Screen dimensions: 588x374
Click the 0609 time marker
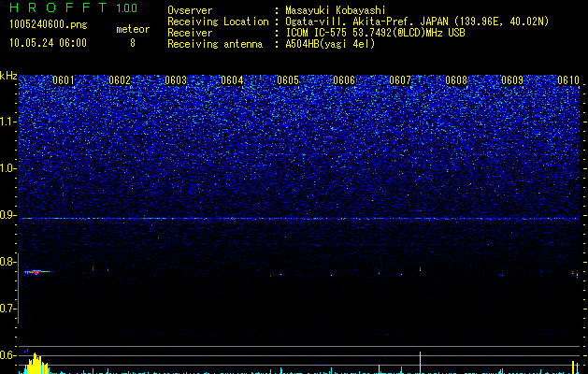coord(512,80)
